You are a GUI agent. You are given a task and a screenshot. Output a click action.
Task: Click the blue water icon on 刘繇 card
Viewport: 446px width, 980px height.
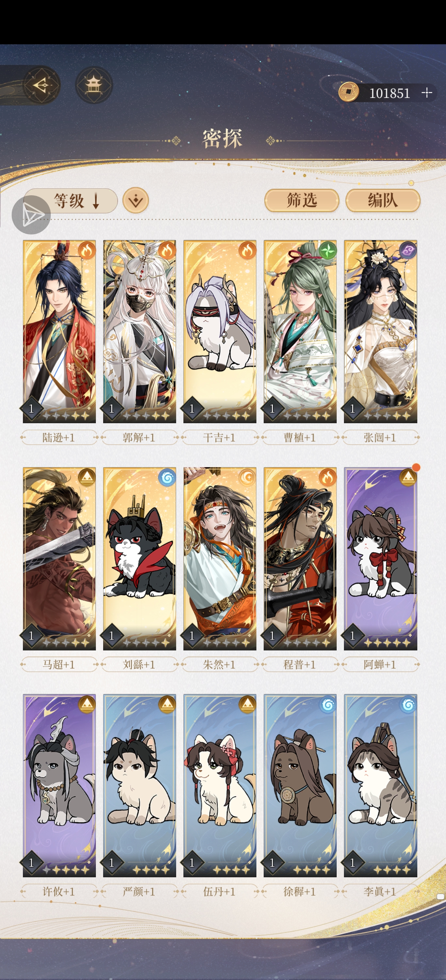point(167,478)
